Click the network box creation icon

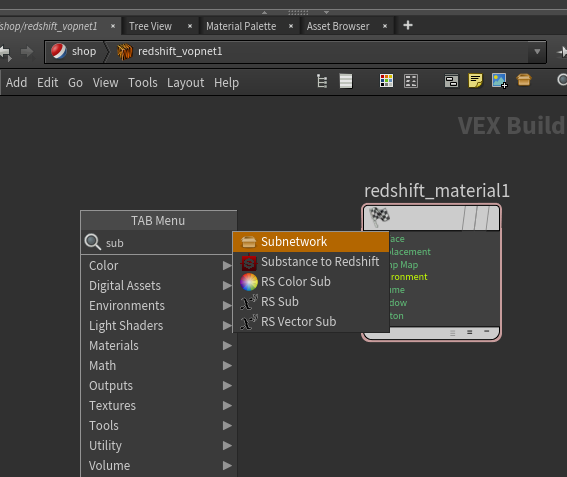pos(451,81)
